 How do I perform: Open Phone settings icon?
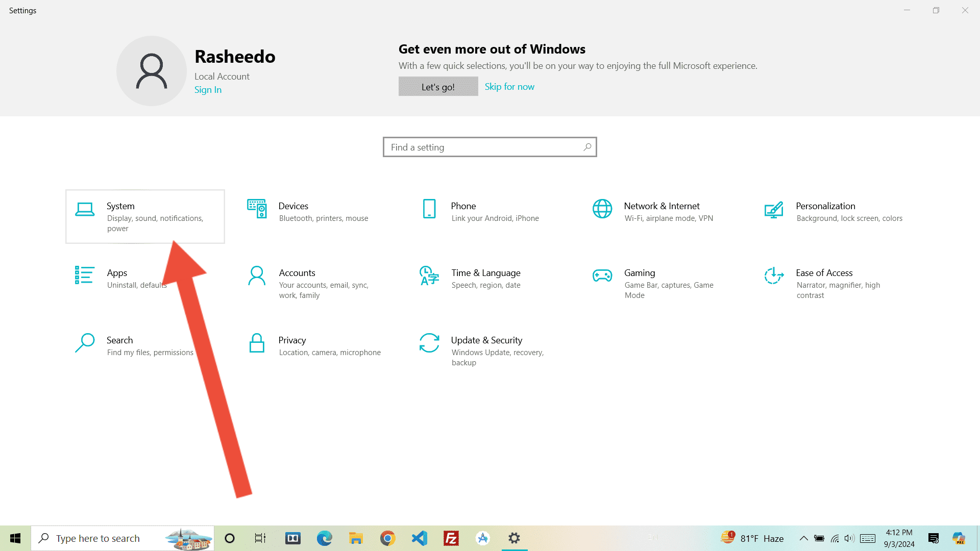pyautogui.click(x=429, y=209)
